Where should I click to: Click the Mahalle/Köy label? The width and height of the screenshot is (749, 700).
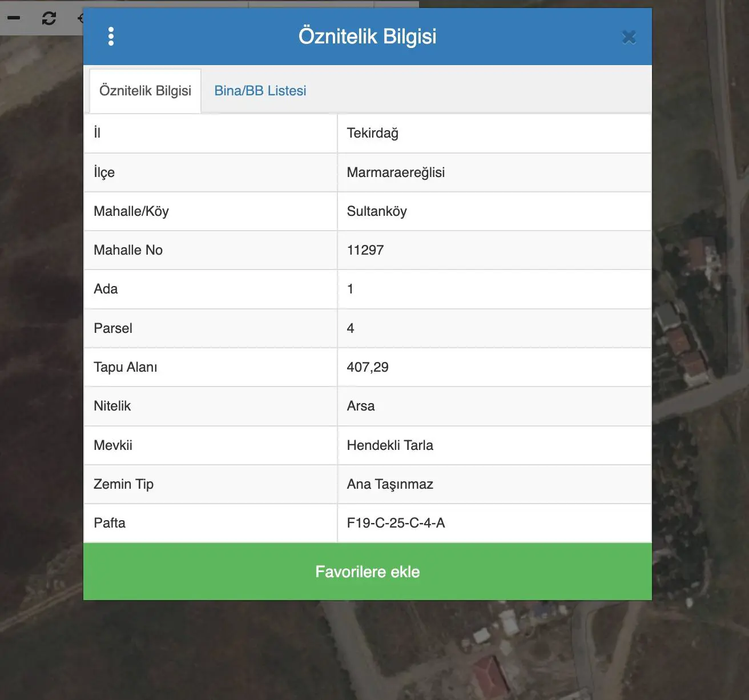(x=131, y=211)
